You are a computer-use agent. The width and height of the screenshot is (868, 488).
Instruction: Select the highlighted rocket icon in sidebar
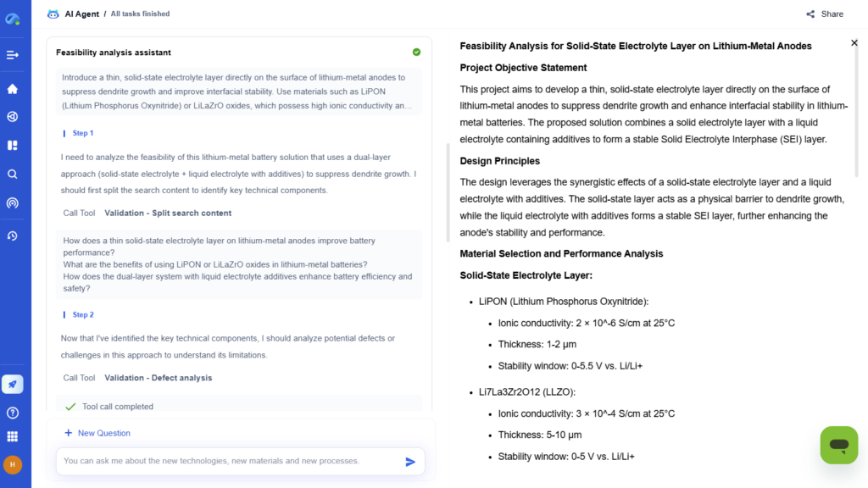click(x=12, y=384)
